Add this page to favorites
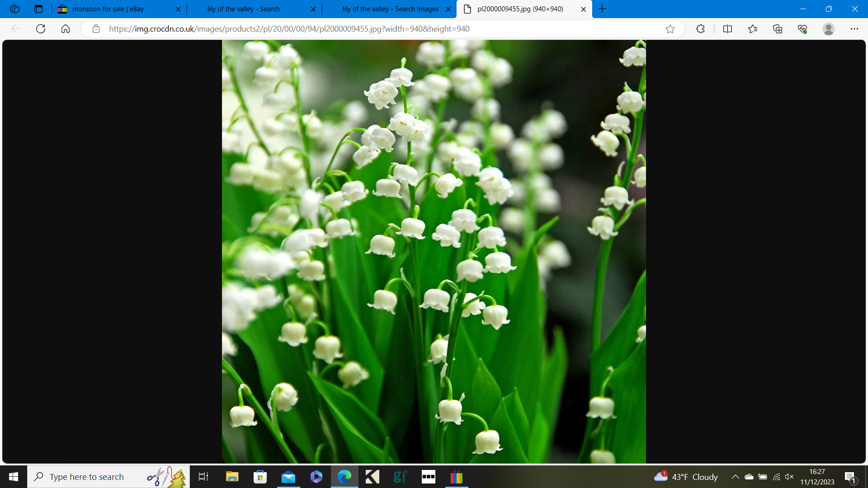 pyautogui.click(x=670, y=29)
